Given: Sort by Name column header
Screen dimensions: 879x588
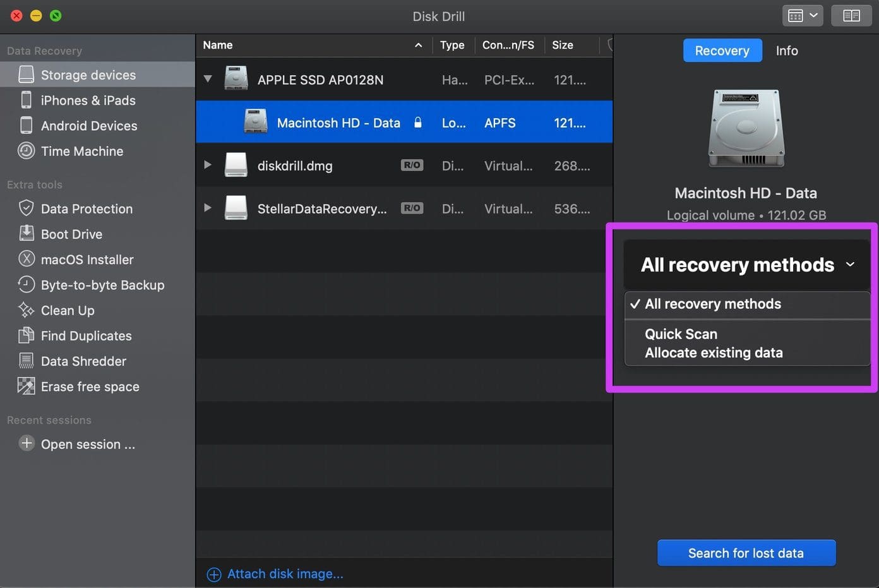Looking at the screenshot, I should (313, 45).
